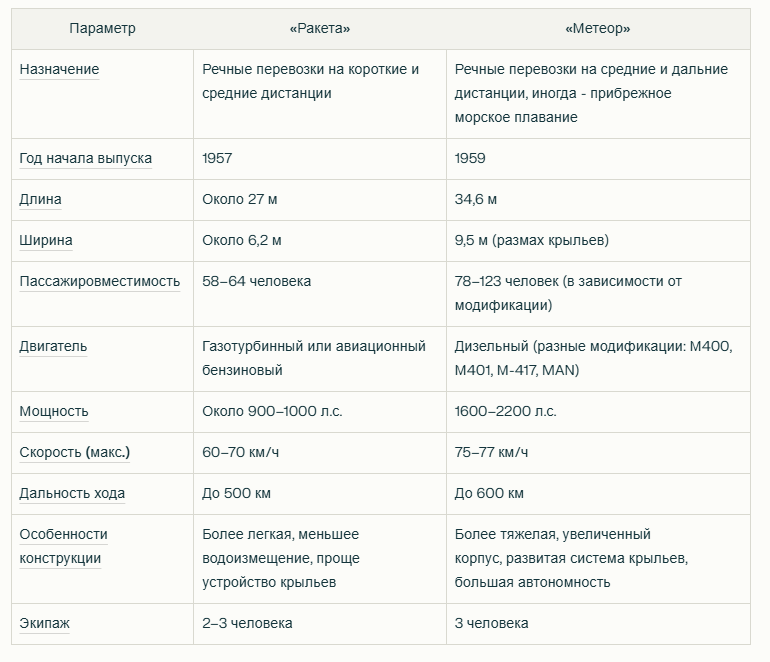Open the «Год начала выпуска» link
Image resolution: width=770 pixels, height=662 pixels.
85,158
